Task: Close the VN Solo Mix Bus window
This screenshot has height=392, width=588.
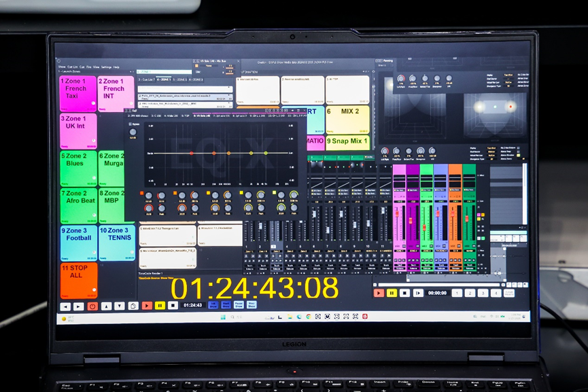Action: [x=238, y=60]
